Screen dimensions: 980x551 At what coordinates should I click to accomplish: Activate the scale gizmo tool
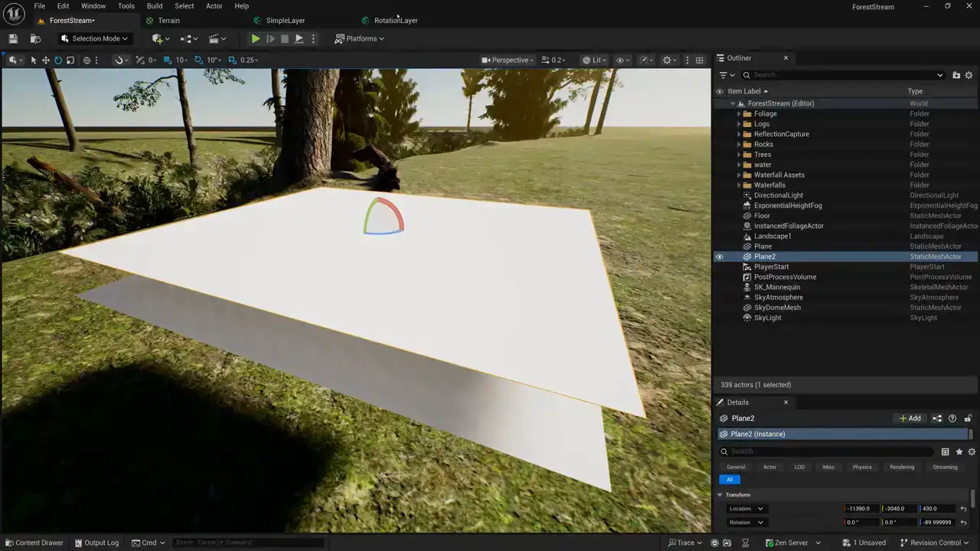(x=70, y=60)
